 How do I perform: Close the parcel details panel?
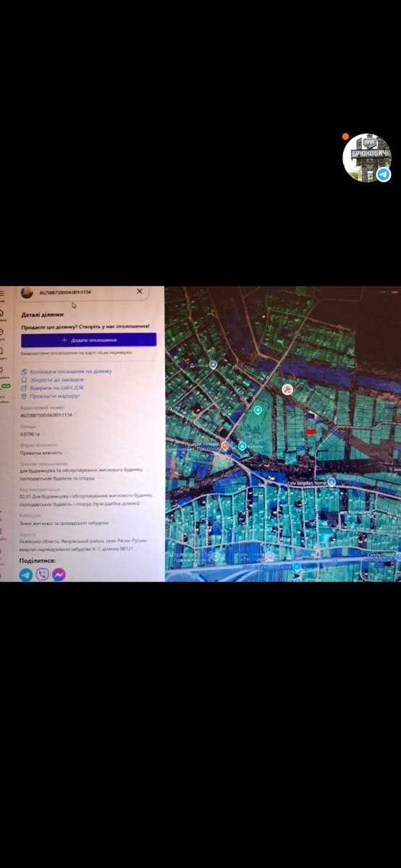coord(140,292)
